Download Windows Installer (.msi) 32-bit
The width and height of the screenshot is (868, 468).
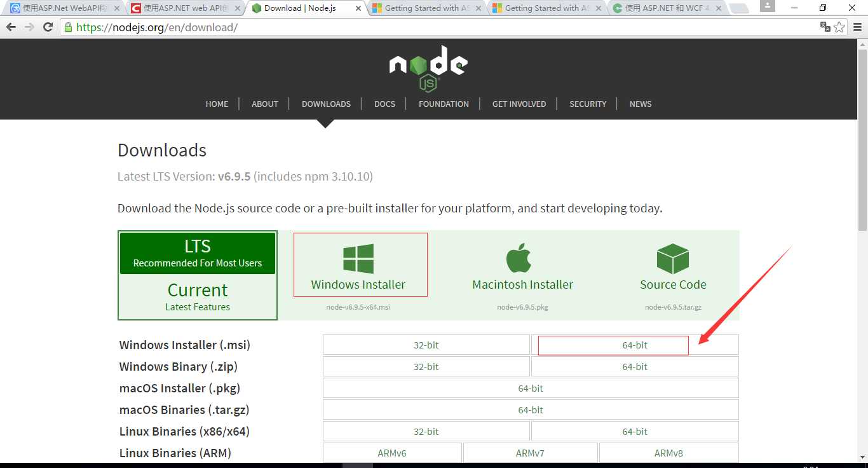[x=426, y=345]
